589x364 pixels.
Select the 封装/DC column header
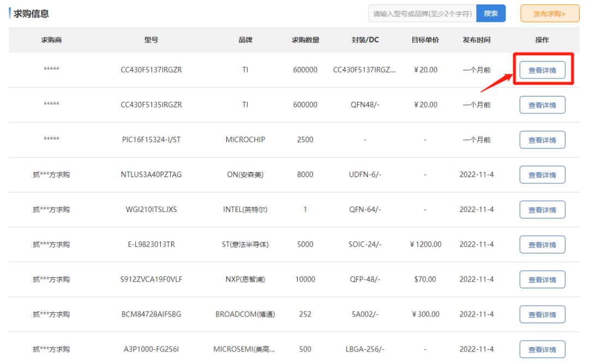[x=365, y=40]
